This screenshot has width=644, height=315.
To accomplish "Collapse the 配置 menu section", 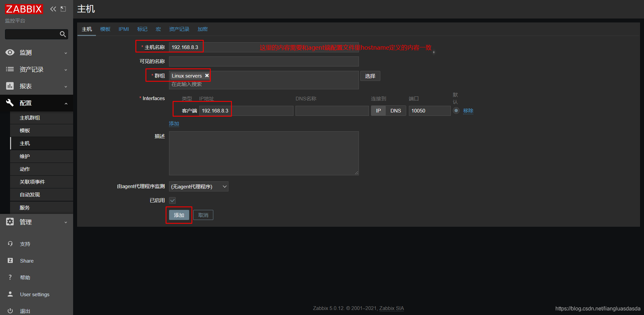I will pyautogui.click(x=66, y=103).
